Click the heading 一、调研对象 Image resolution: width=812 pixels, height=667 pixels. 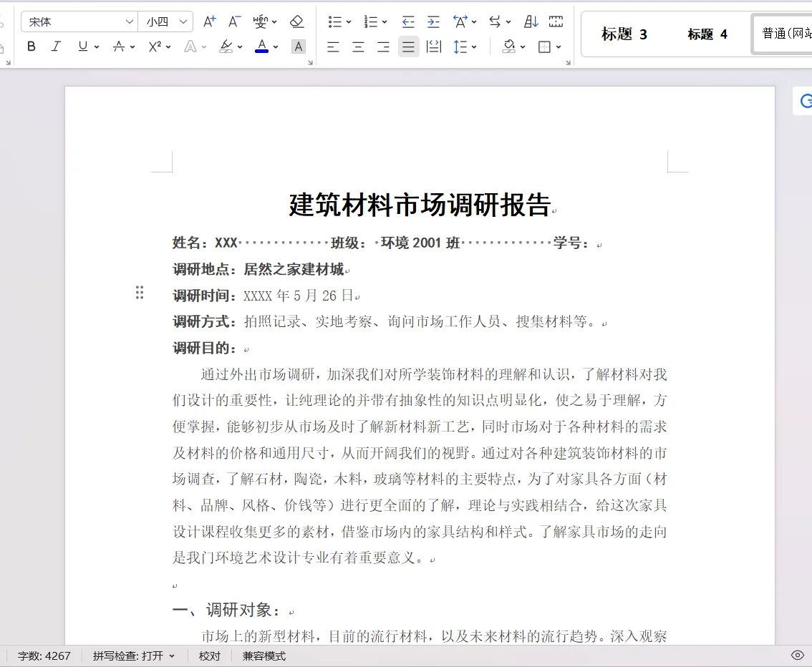pos(226,610)
